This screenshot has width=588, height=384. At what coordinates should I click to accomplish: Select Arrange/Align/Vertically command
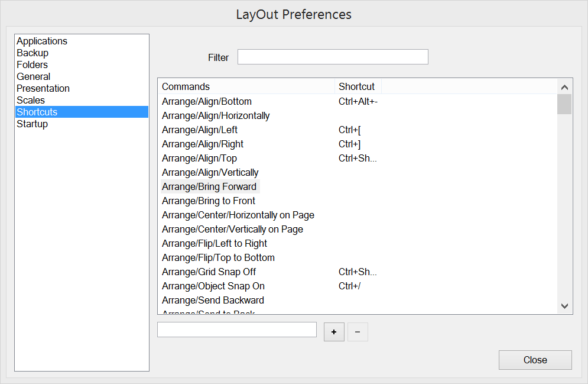(210, 173)
